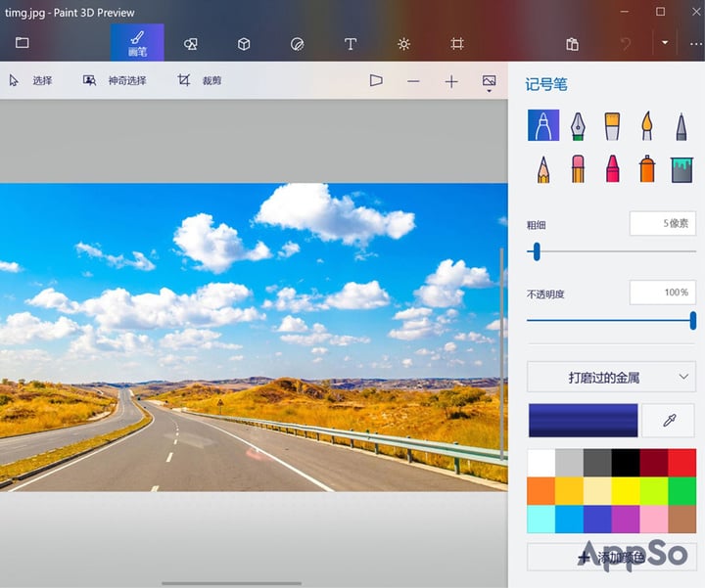Open the stickers tab
Screen dimensions: 705x588
point(298,44)
